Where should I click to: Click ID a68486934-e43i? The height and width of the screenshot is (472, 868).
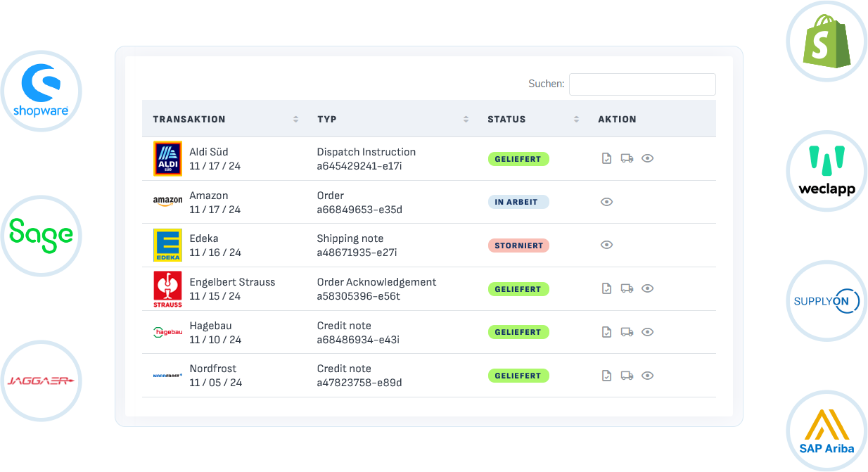[358, 340]
